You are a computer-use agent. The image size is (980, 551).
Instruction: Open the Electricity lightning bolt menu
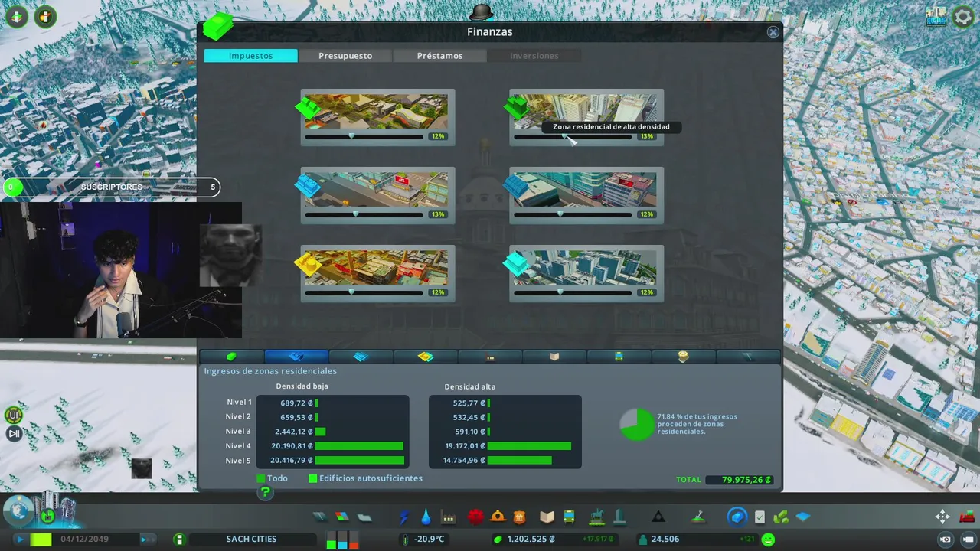[404, 517]
